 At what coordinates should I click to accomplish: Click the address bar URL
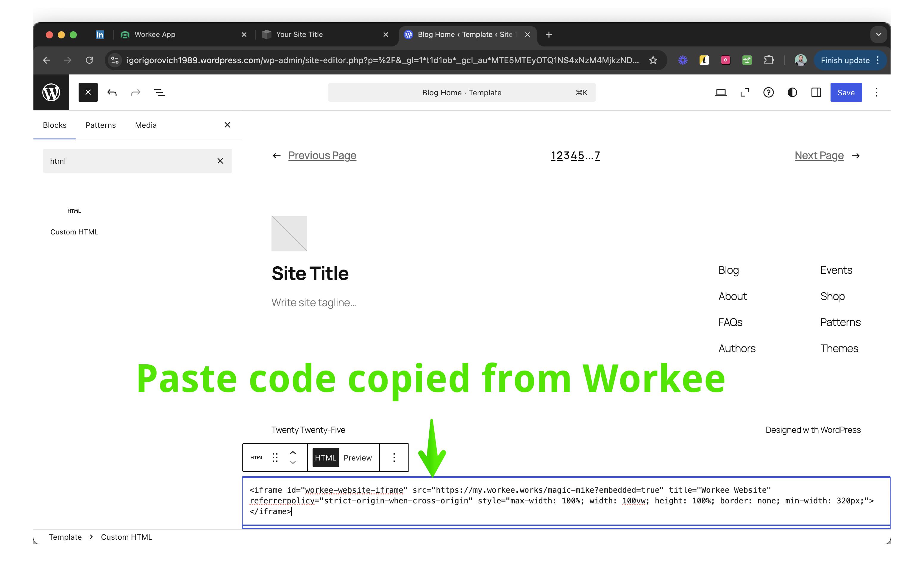click(x=383, y=60)
